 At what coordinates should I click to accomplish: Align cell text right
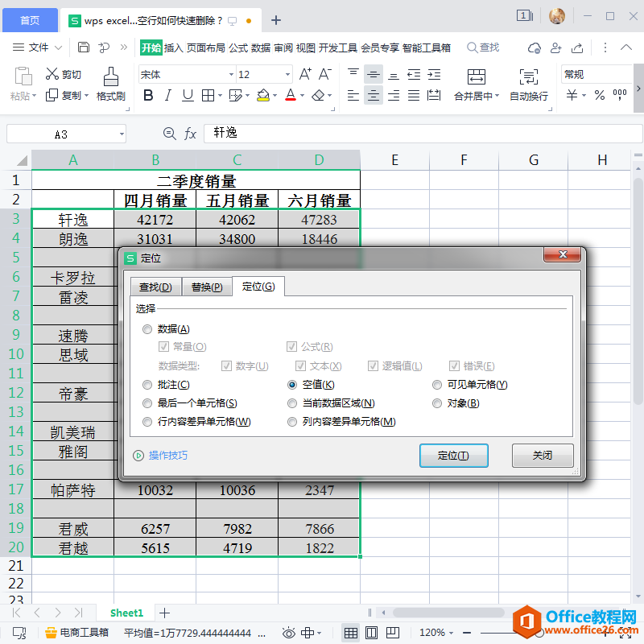[x=394, y=96]
